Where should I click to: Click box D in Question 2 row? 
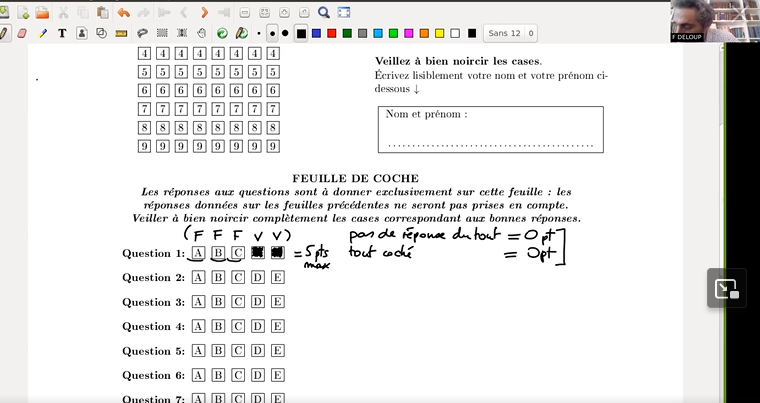258,277
